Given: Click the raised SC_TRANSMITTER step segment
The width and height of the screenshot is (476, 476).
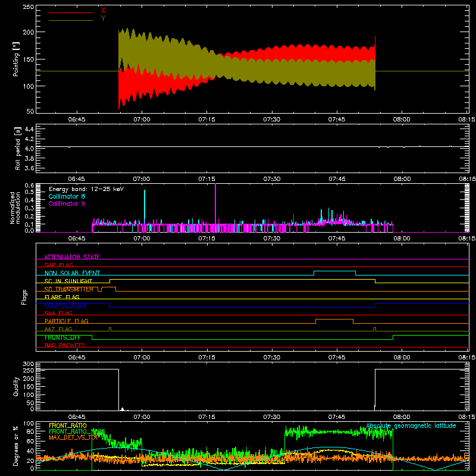Looking at the screenshot, I should (108, 287).
